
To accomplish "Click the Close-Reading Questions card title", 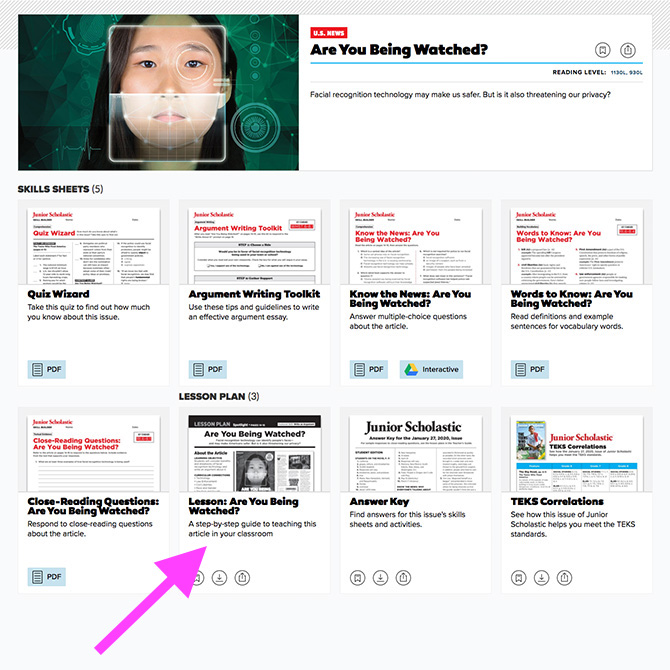I will (x=93, y=506).
